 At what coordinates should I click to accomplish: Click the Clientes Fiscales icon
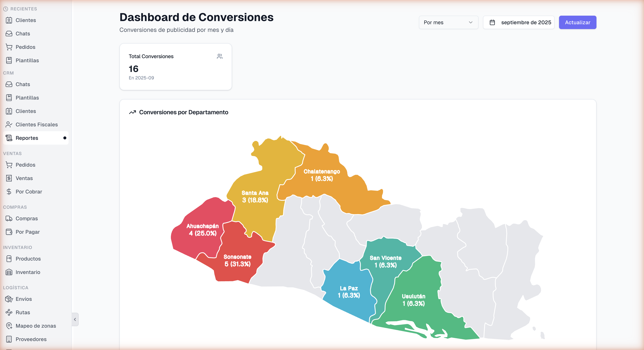pyautogui.click(x=9, y=124)
